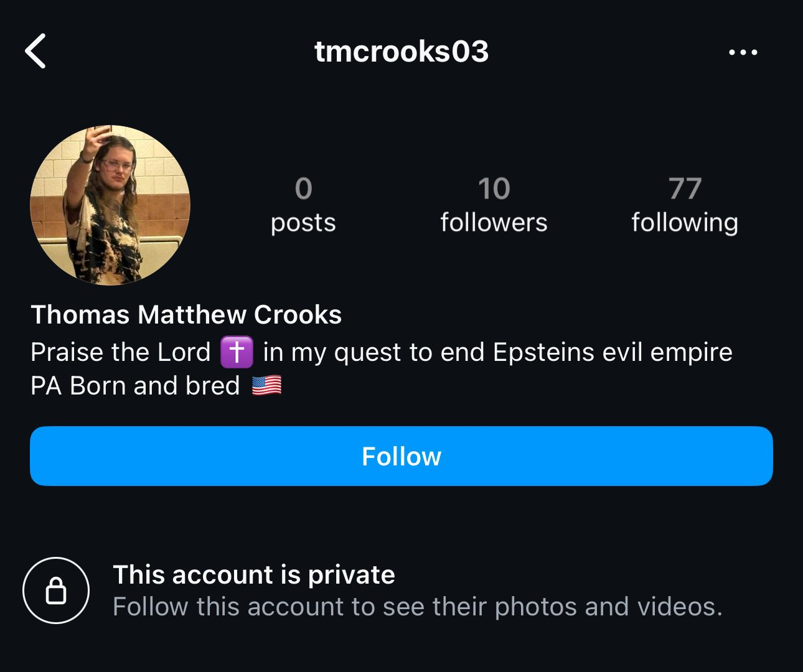Open the three-dot more options menu

(x=743, y=52)
